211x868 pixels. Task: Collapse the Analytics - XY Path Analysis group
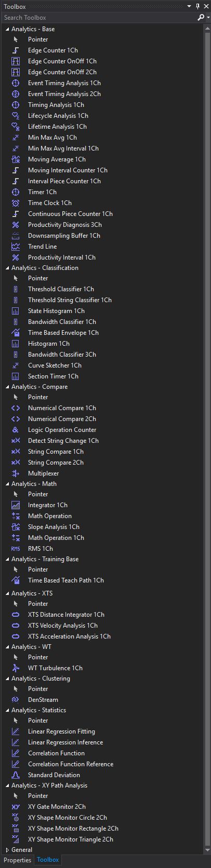tap(7, 785)
